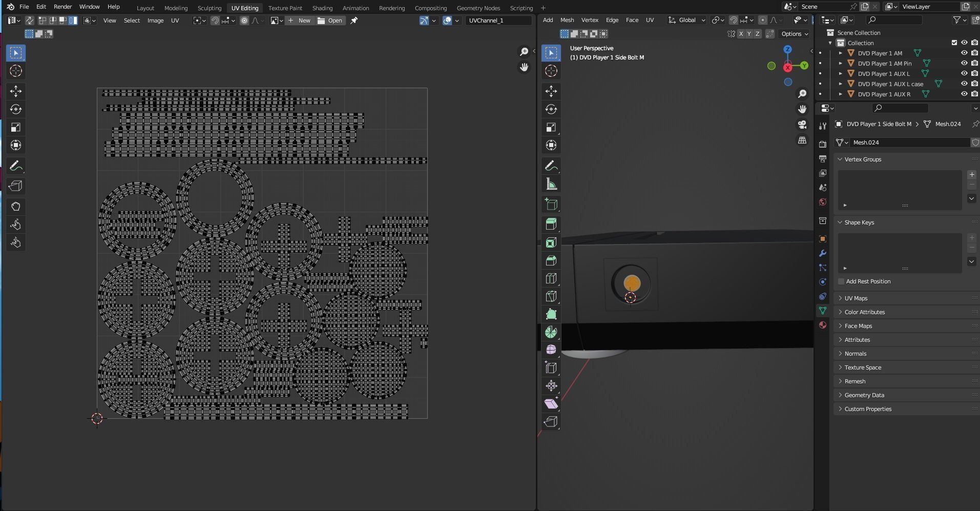Switch to the Modeling workspace tab
This screenshot has width=980, height=511.
(x=176, y=8)
